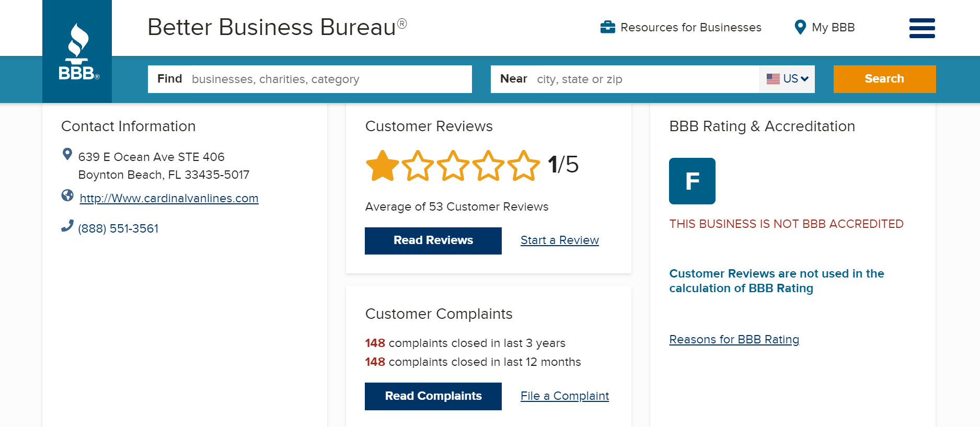Click the Find businesses input field
The height and width of the screenshot is (427, 980).
pos(329,79)
